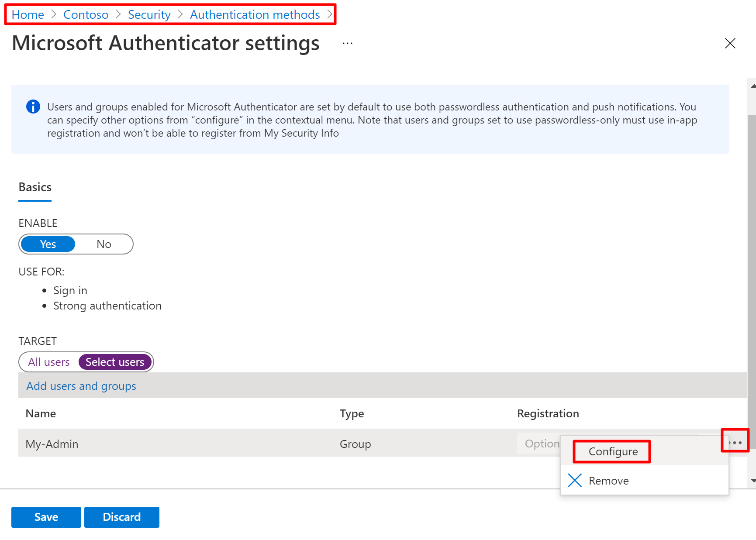This screenshot has width=756, height=540.
Task: Choose Remove from the context menu
Action: coord(608,481)
